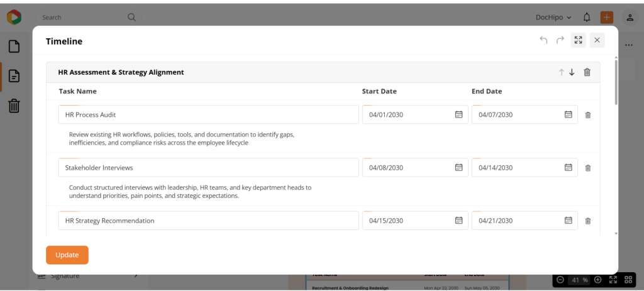Image resolution: width=644 pixels, height=291 pixels.
Task: Delete the HR Process Audit task
Action: pyautogui.click(x=588, y=115)
